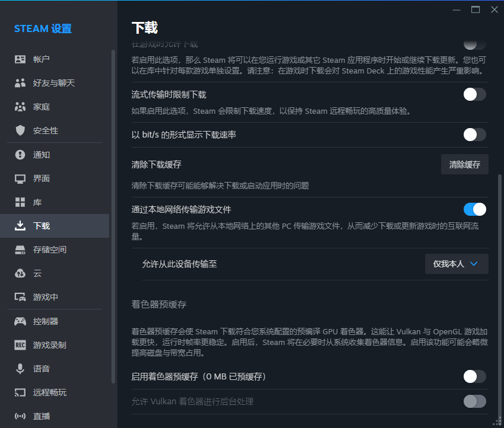Click the 允许从此设备传输至 label
504x428 pixels.
click(179, 264)
